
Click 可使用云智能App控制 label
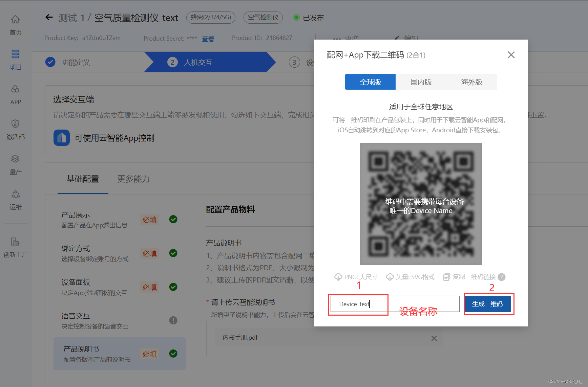pyautogui.click(x=114, y=138)
